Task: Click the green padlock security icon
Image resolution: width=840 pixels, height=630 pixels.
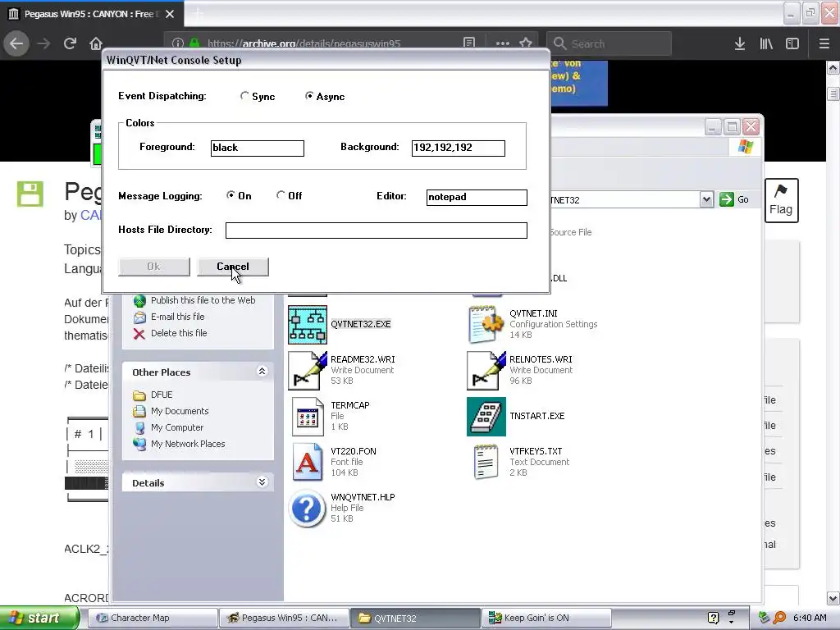Action: pyautogui.click(x=195, y=43)
